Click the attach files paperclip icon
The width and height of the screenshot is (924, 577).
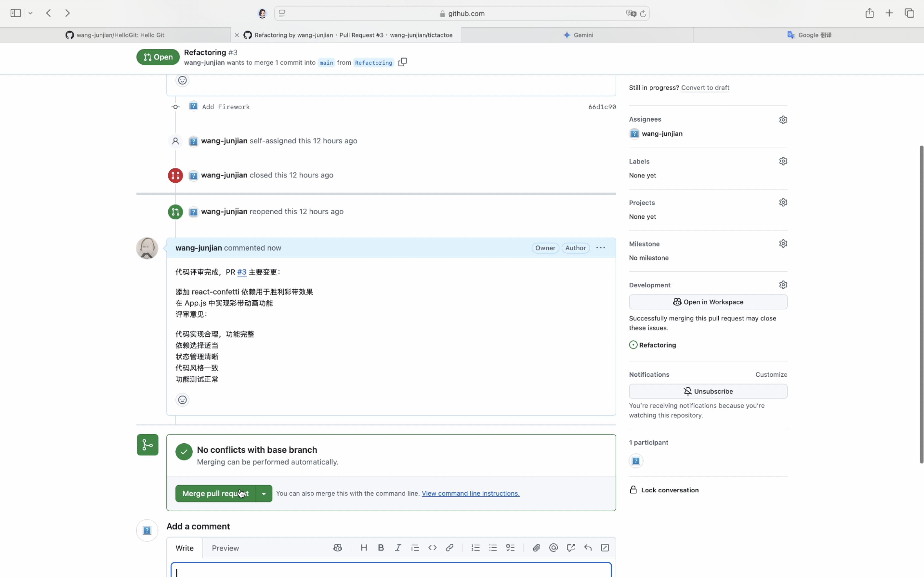point(536,548)
